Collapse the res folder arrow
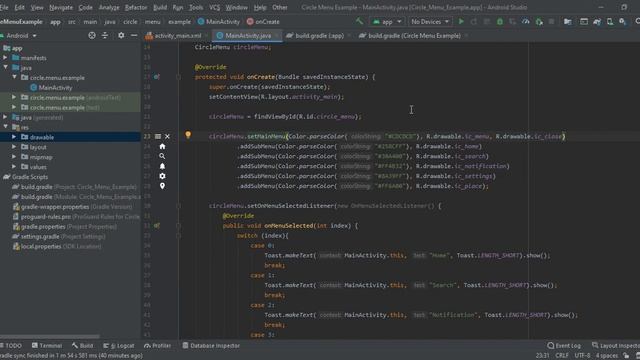Screen dimensions: 640x360 point(5,127)
